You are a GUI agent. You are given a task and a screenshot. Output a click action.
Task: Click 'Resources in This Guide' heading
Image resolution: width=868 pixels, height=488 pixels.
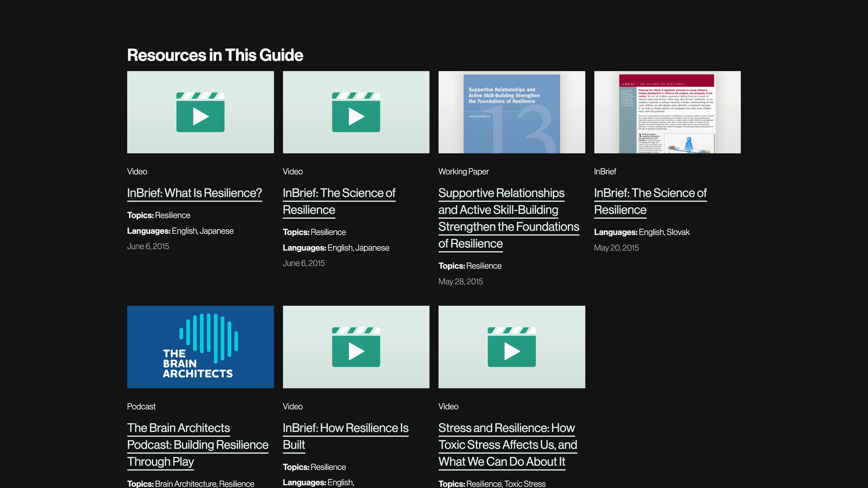pyautogui.click(x=215, y=55)
